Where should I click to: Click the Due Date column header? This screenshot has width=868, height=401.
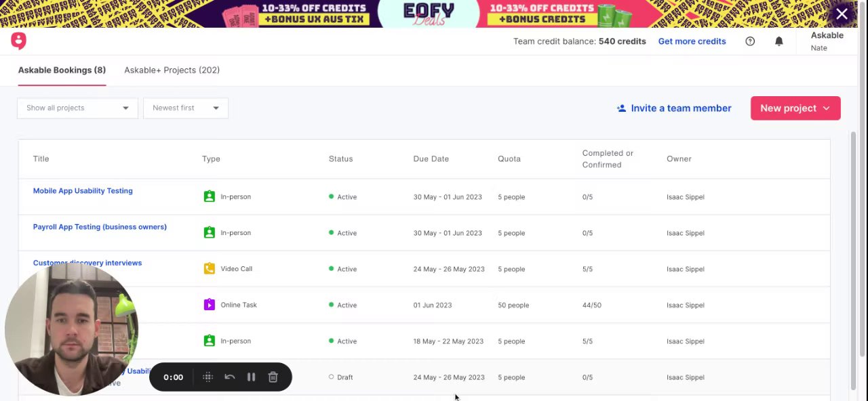431,159
